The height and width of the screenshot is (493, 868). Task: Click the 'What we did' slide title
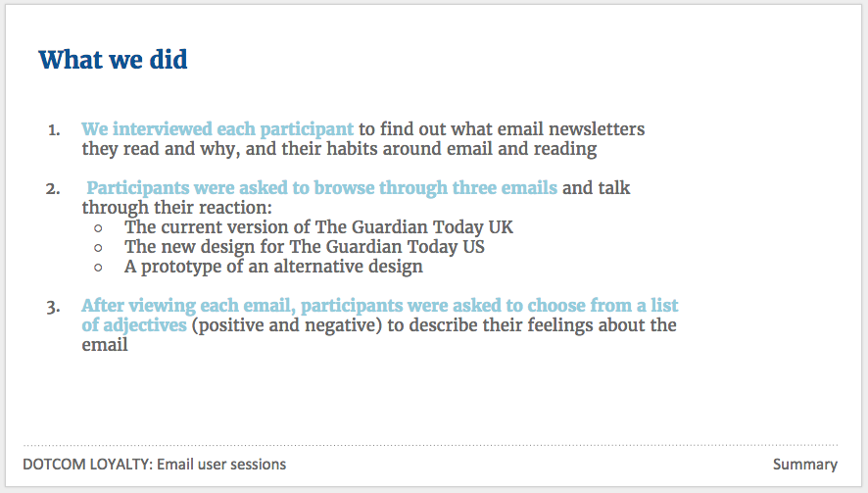click(113, 59)
